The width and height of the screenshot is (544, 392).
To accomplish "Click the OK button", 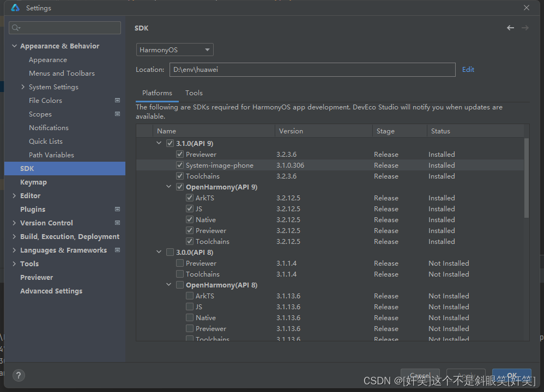I will [x=512, y=375].
